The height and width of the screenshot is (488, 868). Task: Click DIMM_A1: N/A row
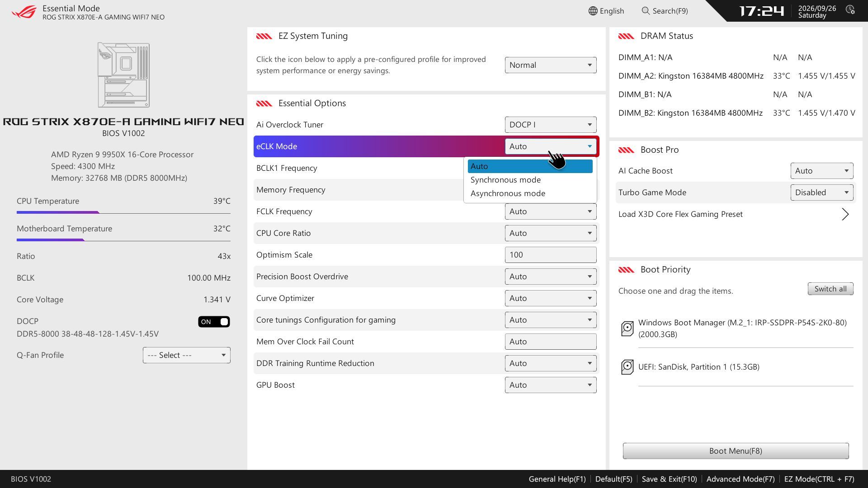point(715,57)
